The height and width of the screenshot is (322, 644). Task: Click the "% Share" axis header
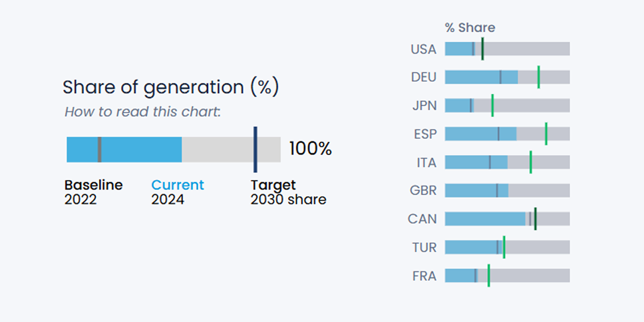pos(470,28)
